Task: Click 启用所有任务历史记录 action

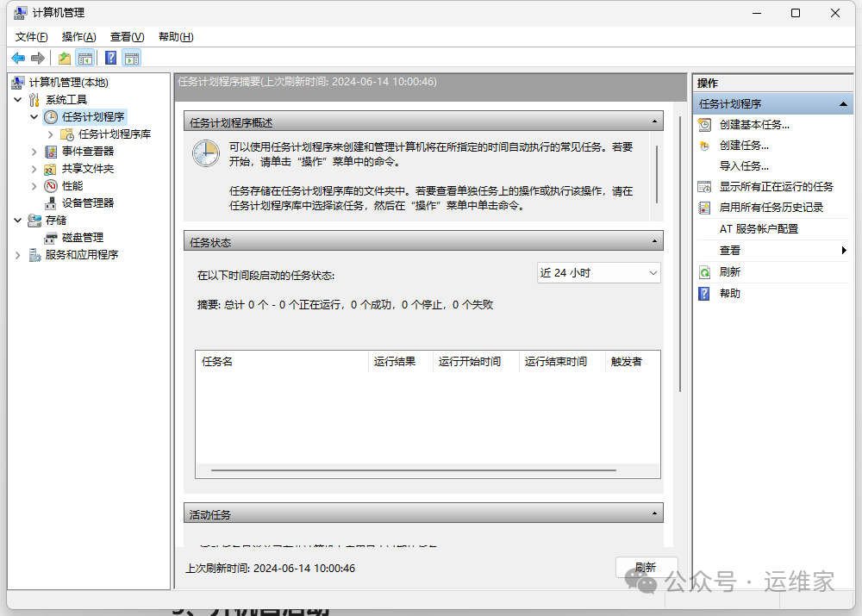Action: (x=771, y=208)
